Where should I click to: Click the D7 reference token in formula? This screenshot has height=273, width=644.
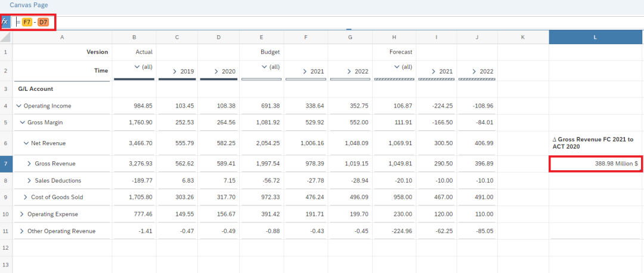coord(43,22)
